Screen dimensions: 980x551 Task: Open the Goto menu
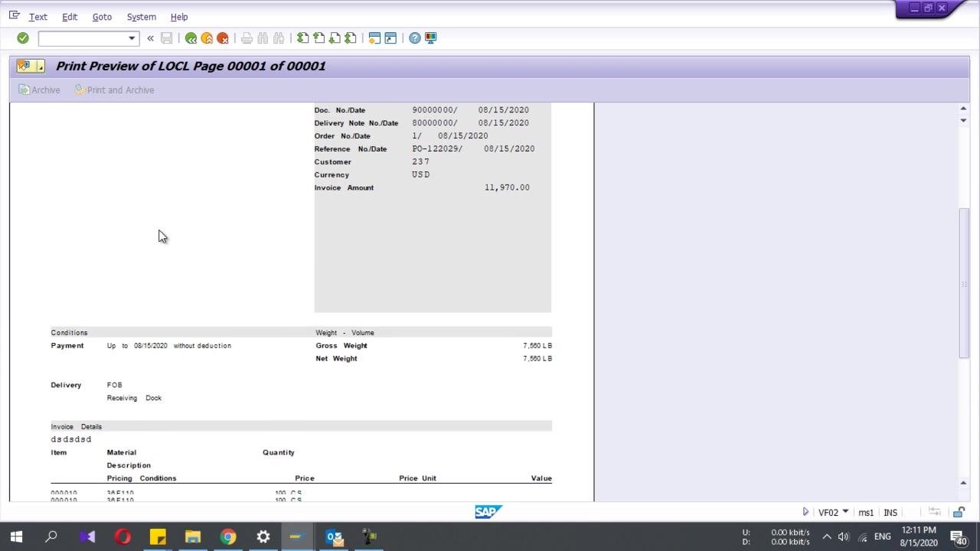click(x=102, y=17)
